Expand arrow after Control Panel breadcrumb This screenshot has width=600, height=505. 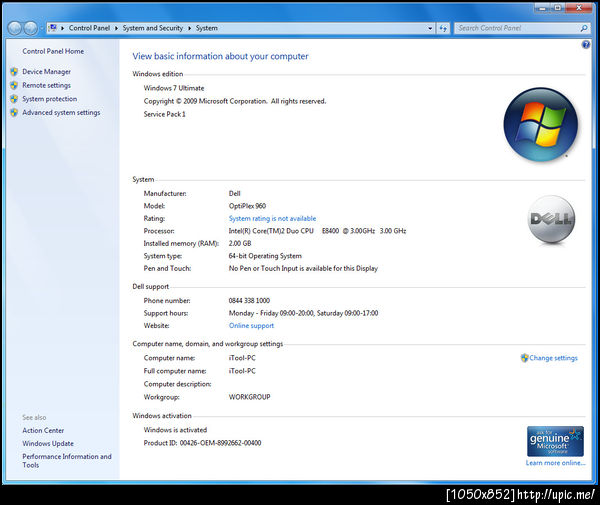116,28
